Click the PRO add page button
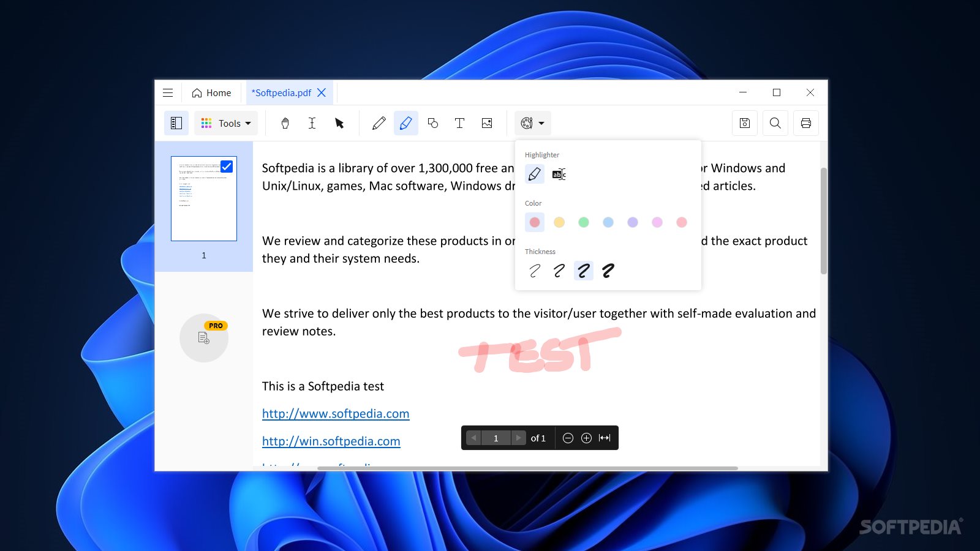The width and height of the screenshot is (980, 551). 204,338
